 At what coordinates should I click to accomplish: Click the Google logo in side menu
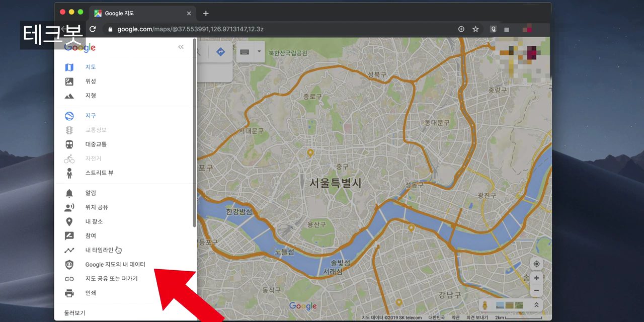[x=79, y=48]
